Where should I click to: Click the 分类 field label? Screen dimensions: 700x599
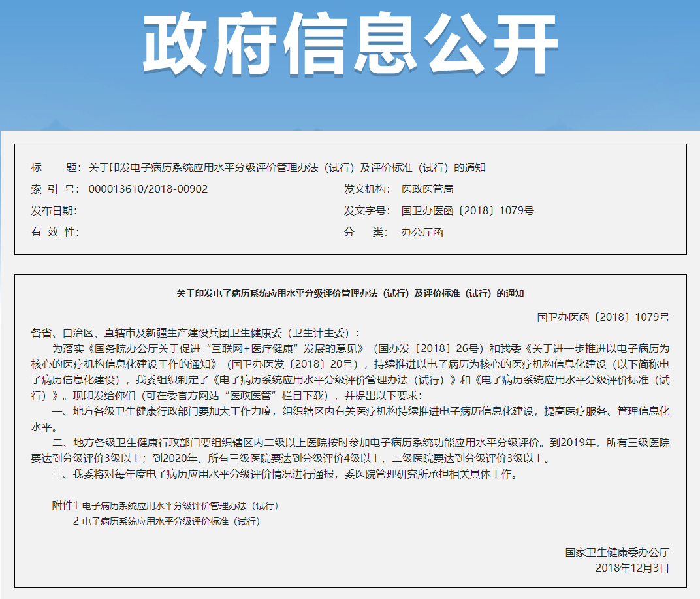[x=364, y=232]
